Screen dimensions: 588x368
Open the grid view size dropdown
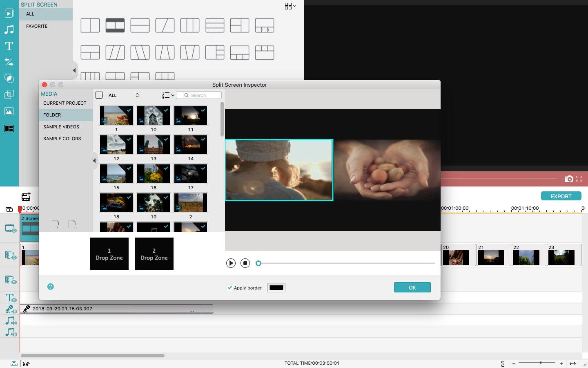click(290, 6)
